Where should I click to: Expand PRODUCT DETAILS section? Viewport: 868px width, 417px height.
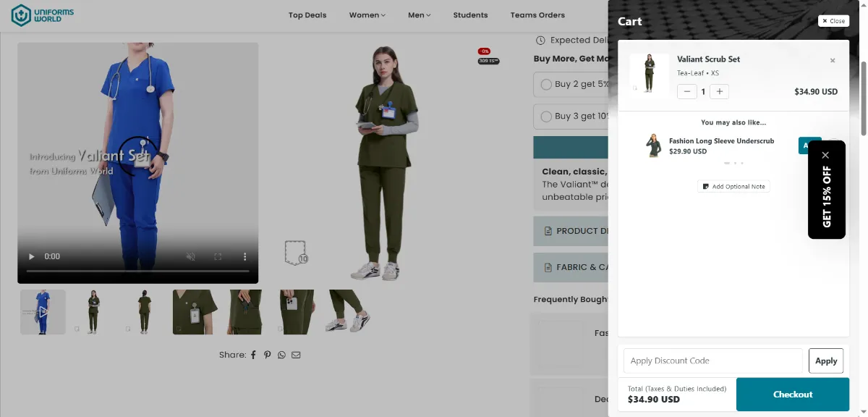tap(571, 231)
